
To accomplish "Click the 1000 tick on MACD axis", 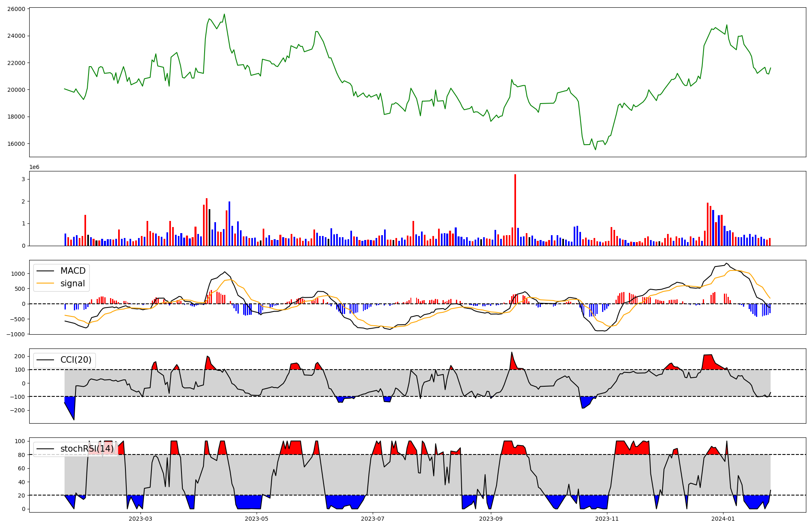I will pos(18,274).
